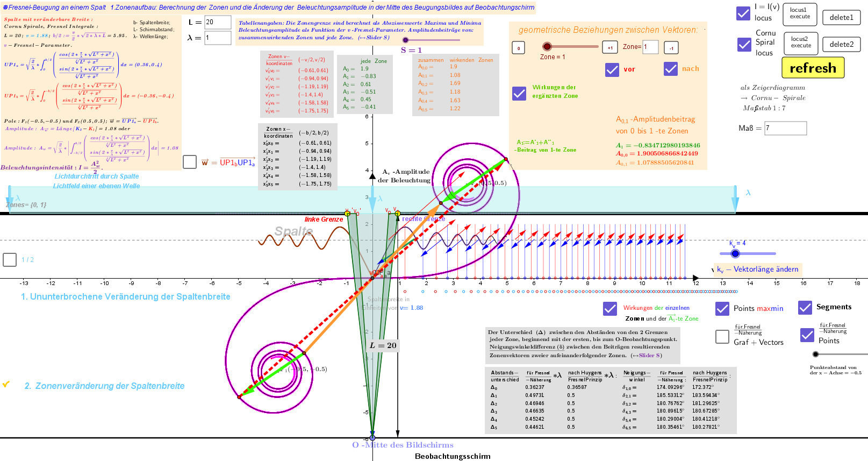Image resolution: width=868 pixels, height=461 pixels.
Task: Untick the 'I = I(v) locus' checkbox
Action: (x=743, y=13)
